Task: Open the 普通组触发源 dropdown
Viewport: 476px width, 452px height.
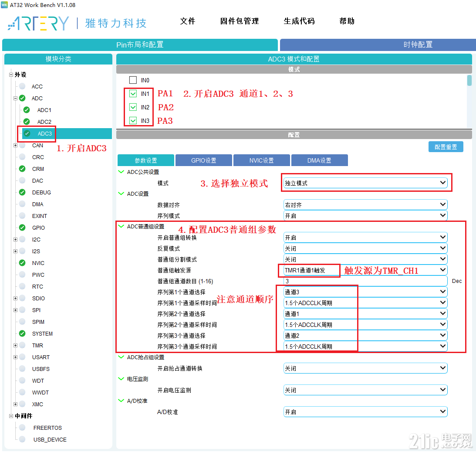Action: (x=365, y=270)
